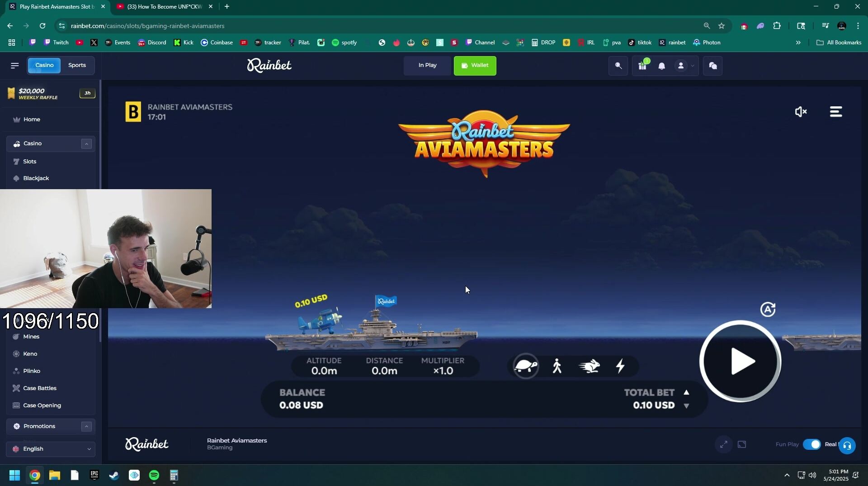Switch to the Sports tab
868x486 pixels.
tap(77, 65)
